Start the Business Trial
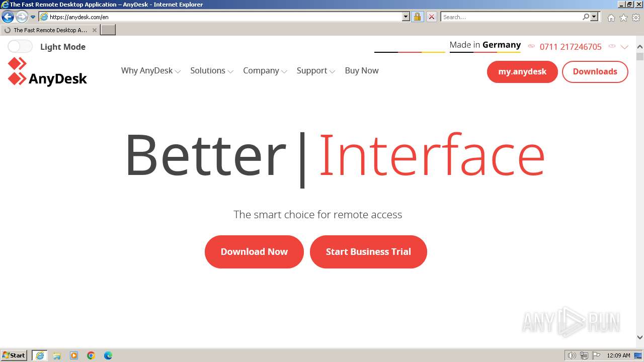The image size is (644, 362). click(368, 252)
